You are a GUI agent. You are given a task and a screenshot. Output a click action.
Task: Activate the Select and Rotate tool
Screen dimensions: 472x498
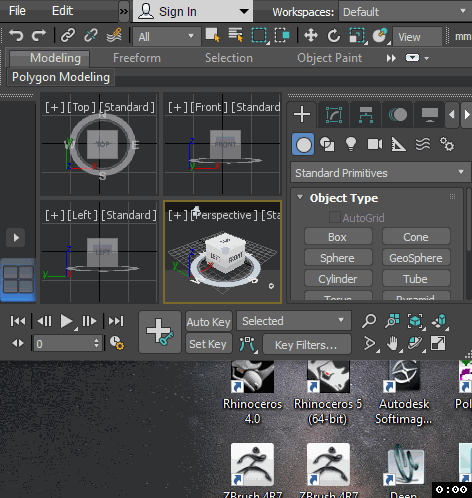coord(334,35)
